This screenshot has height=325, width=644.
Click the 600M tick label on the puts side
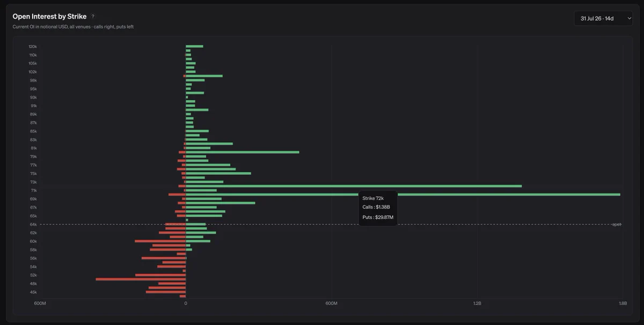tap(40, 304)
